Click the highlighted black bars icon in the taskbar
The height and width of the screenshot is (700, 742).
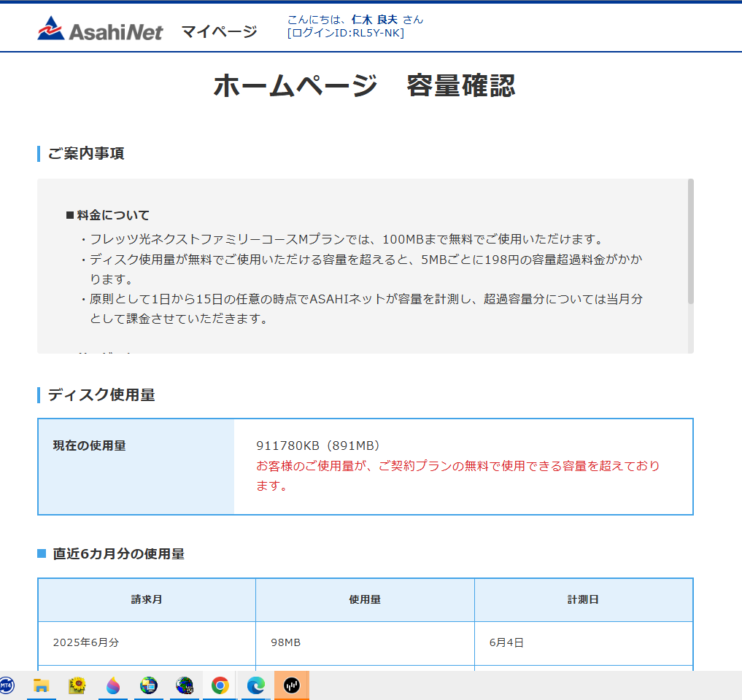(x=292, y=685)
